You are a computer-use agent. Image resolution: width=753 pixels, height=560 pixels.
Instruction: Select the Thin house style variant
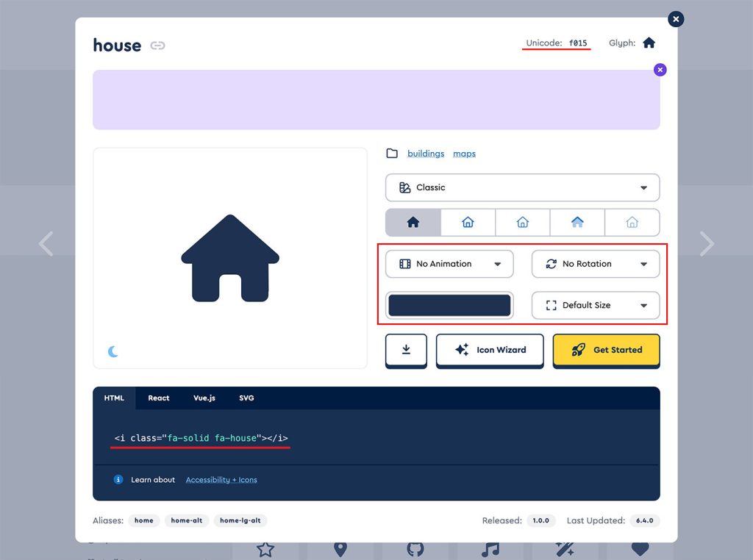(x=632, y=222)
